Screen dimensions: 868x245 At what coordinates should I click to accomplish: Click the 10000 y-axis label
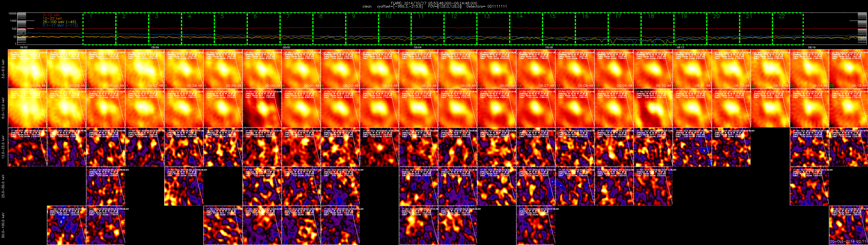(13, 14)
